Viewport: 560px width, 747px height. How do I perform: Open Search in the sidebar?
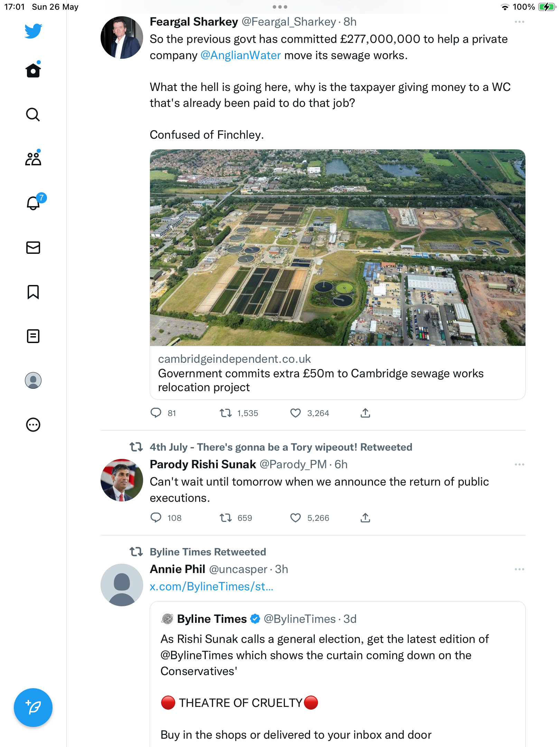(x=33, y=114)
